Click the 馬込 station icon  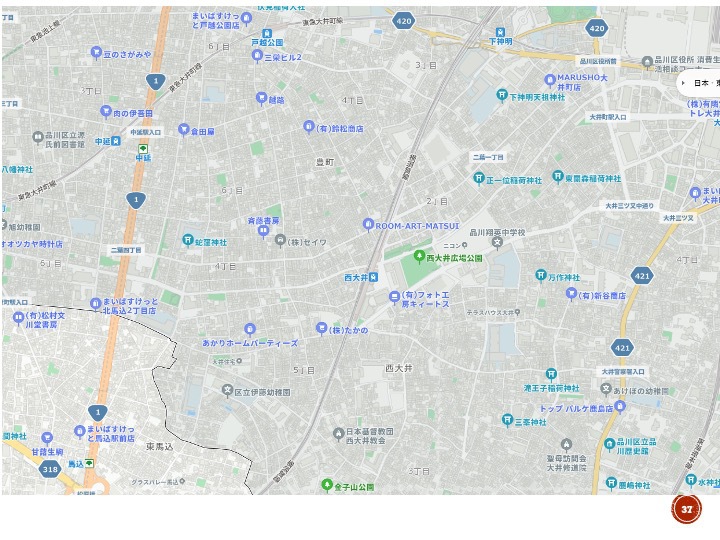click(x=90, y=463)
